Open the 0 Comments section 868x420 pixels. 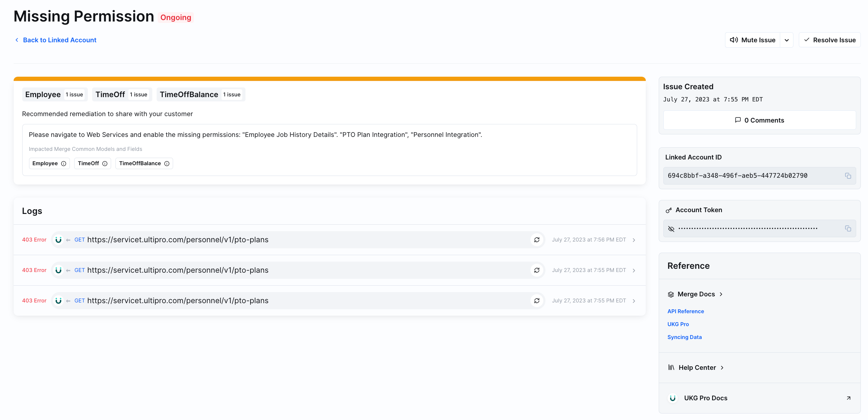pos(759,120)
